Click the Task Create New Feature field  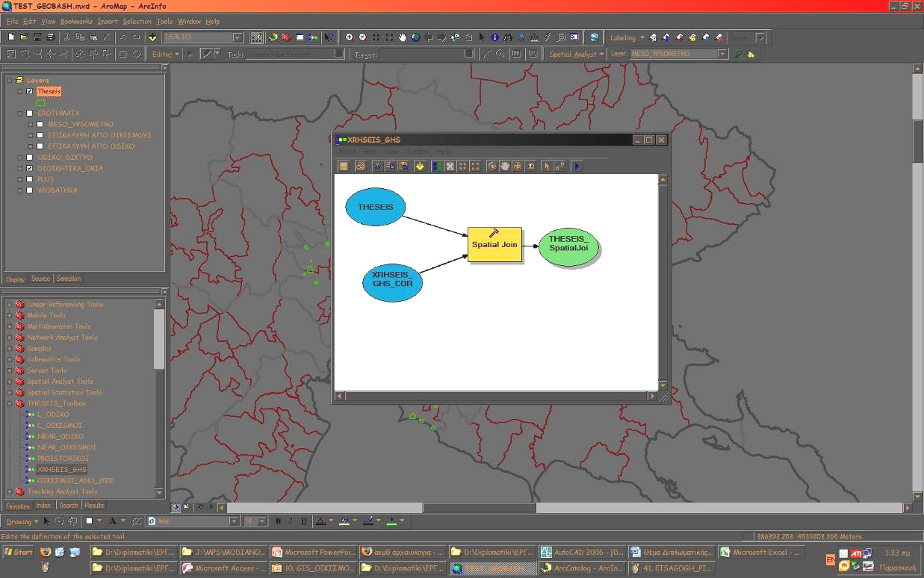pyautogui.click(x=296, y=54)
